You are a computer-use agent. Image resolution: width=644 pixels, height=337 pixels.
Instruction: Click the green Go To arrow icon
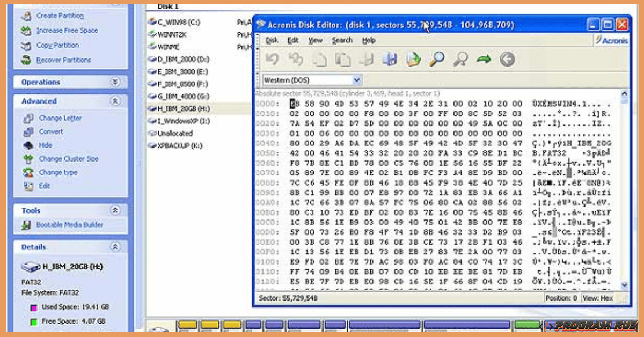click(484, 59)
